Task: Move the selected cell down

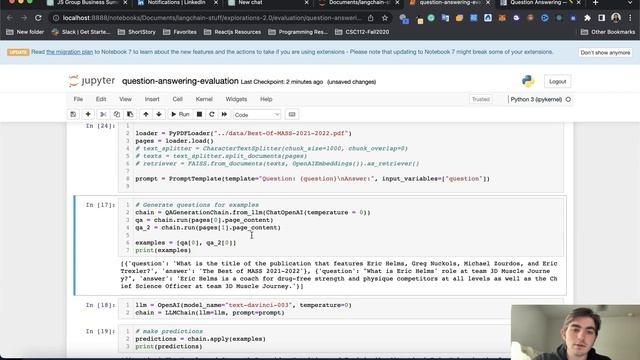Action: (159, 115)
